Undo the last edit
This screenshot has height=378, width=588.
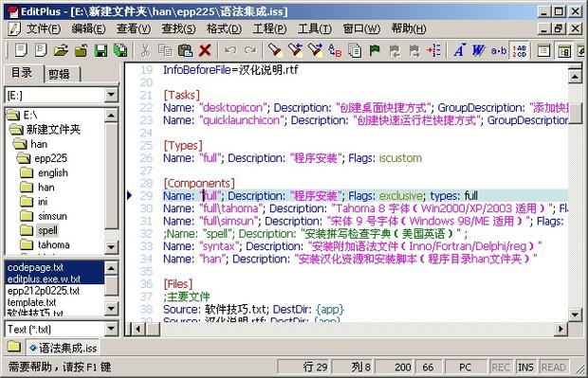pos(230,50)
